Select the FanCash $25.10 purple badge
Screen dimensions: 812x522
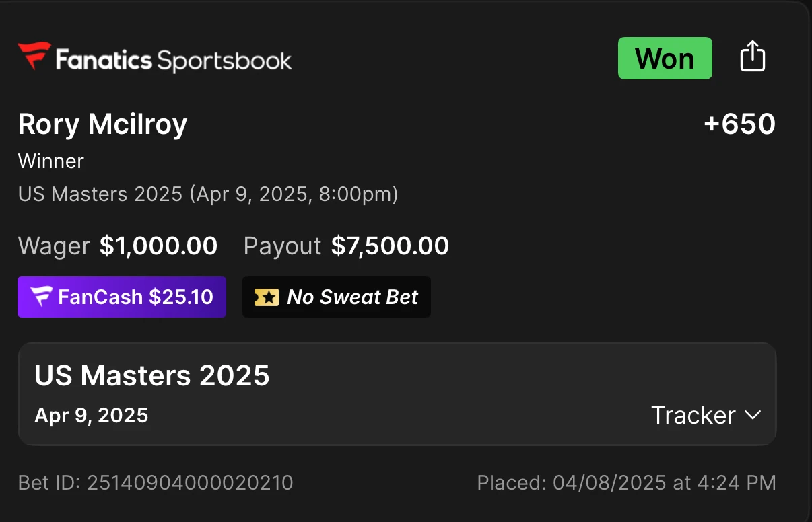tap(122, 297)
